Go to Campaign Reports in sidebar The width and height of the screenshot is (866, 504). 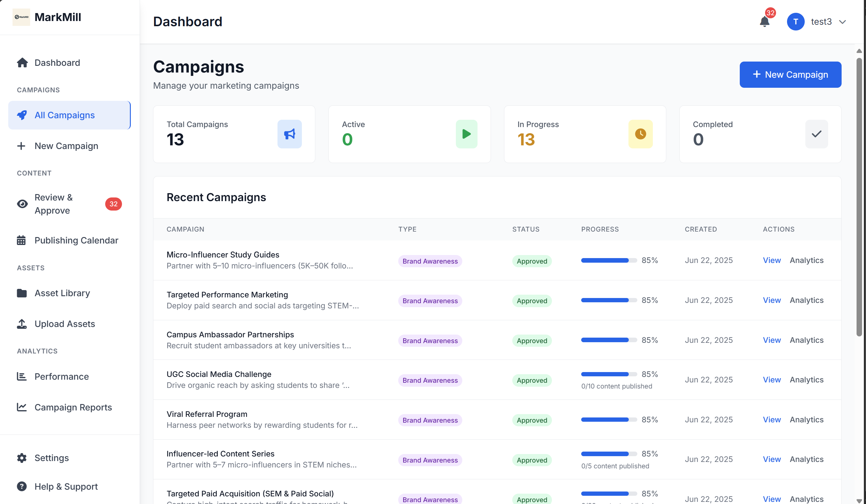(73, 407)
